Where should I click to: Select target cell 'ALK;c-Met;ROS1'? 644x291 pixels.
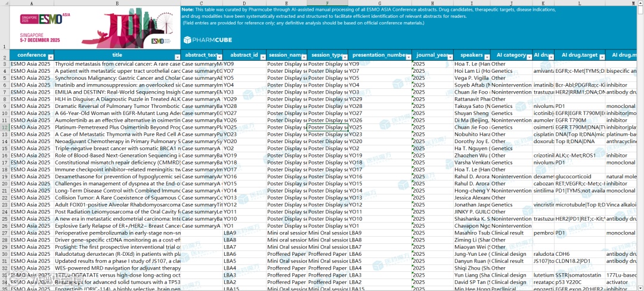click(x=580, y=156)
